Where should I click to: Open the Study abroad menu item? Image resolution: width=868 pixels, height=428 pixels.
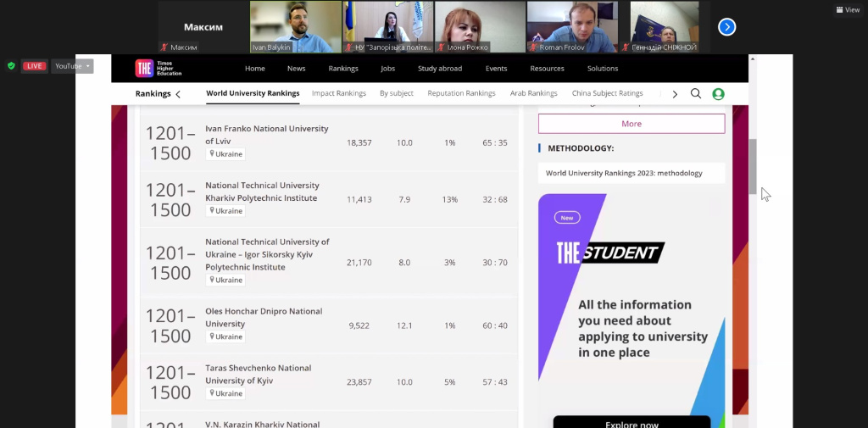pyautogui.click(x=440, y=69)
